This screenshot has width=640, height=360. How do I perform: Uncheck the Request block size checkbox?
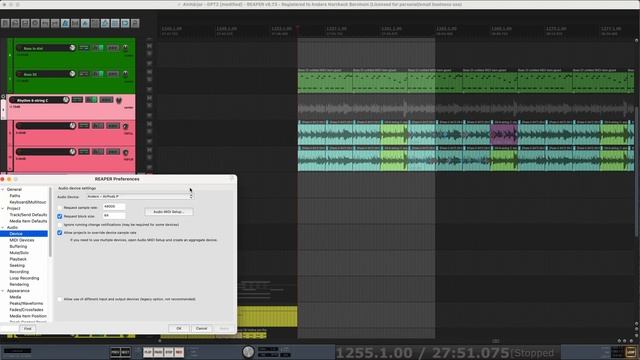point(60,216)
